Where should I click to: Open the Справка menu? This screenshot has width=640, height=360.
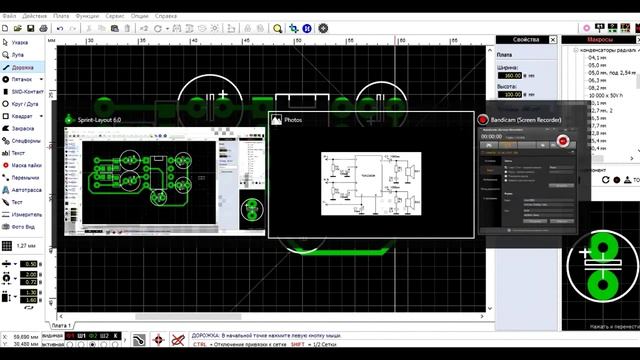pos(166,16)
